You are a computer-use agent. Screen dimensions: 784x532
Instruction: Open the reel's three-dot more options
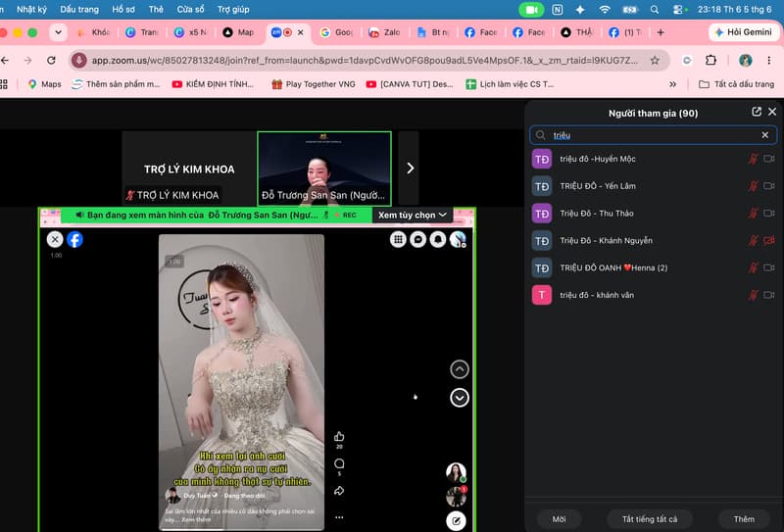point(339,517)
